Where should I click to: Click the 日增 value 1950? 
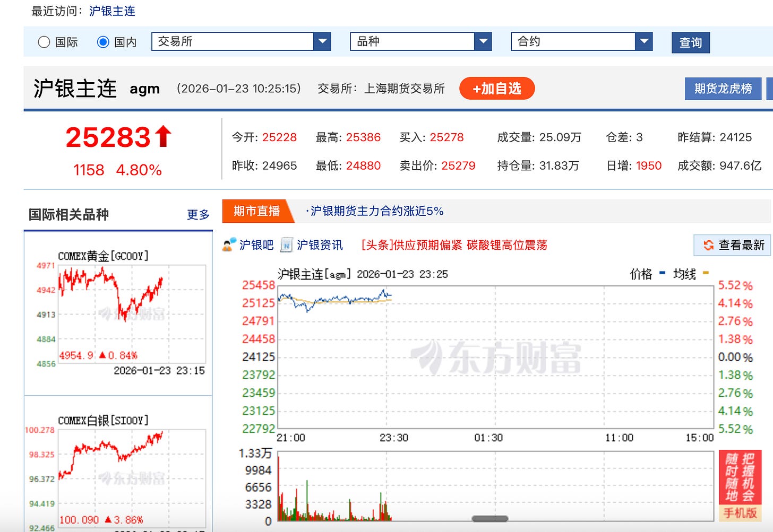pyautogui.click(x=648, y=165)
